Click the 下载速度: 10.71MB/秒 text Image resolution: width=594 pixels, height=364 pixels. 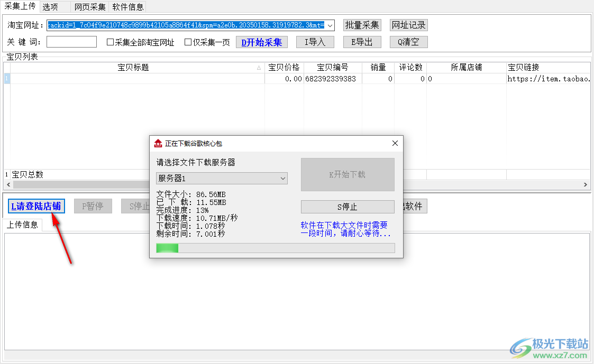(x=197, y=218)
